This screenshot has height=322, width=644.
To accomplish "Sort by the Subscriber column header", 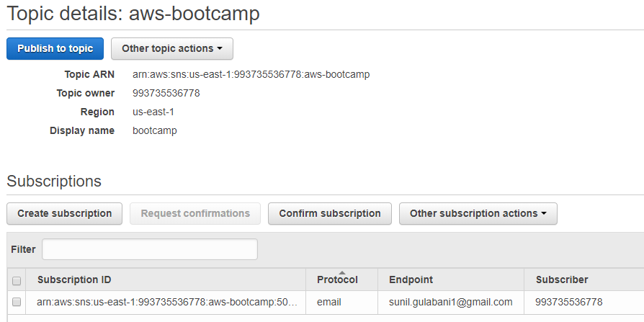I will [x=562, y=279].
